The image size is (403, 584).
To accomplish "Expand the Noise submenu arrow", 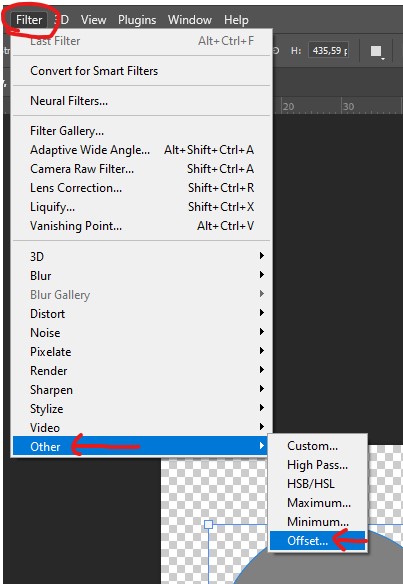I will click(262, 331).
